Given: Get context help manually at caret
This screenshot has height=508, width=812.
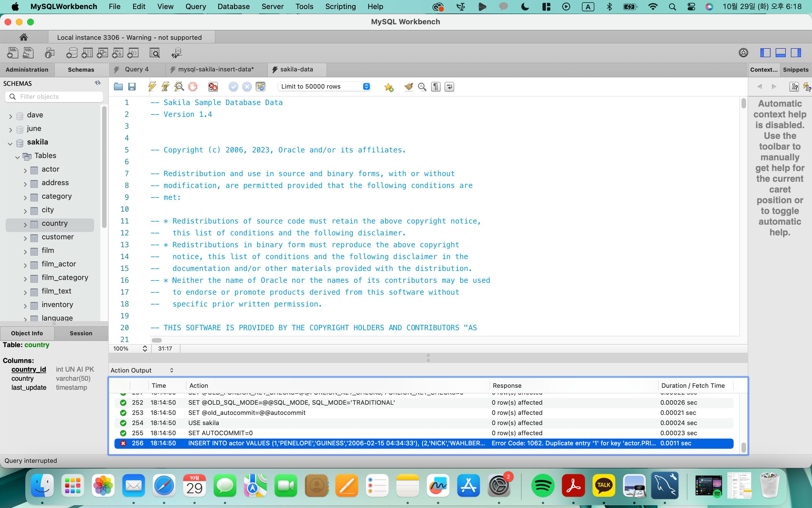Looking at the screenshot, I should pyautogui.click(x=794, y=87).
